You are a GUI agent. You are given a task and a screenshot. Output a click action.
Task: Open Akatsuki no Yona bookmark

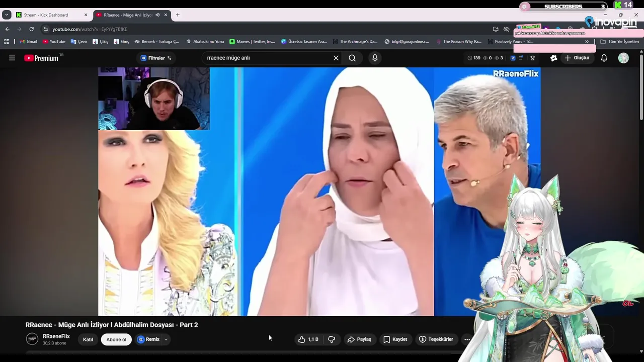click(x=205, y=42)
